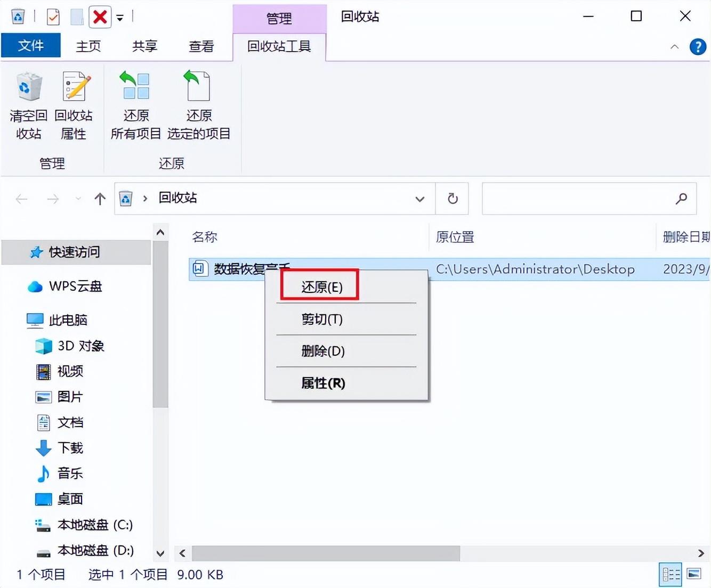Viewport: 711px width, 588px height.
Task: Click the document icon of 数据恢复 file
Action: click(x=199, y=268)
